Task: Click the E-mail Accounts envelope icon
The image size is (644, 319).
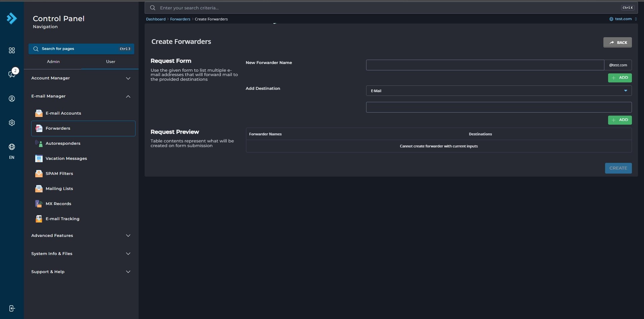Action: 39,113
